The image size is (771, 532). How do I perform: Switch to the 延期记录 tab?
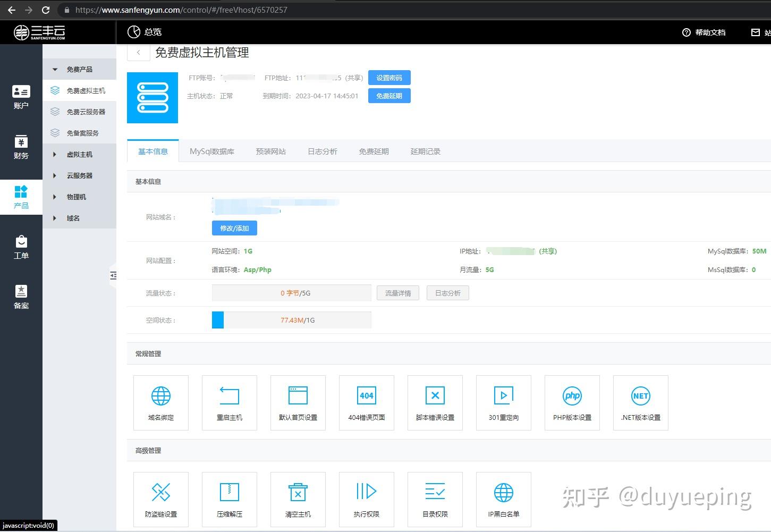(426, 151)
